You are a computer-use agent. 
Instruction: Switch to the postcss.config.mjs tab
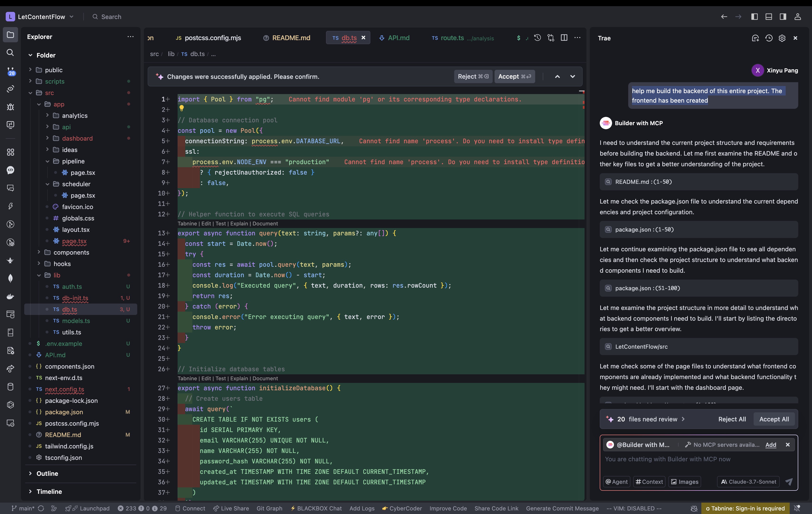coord(212,38)
